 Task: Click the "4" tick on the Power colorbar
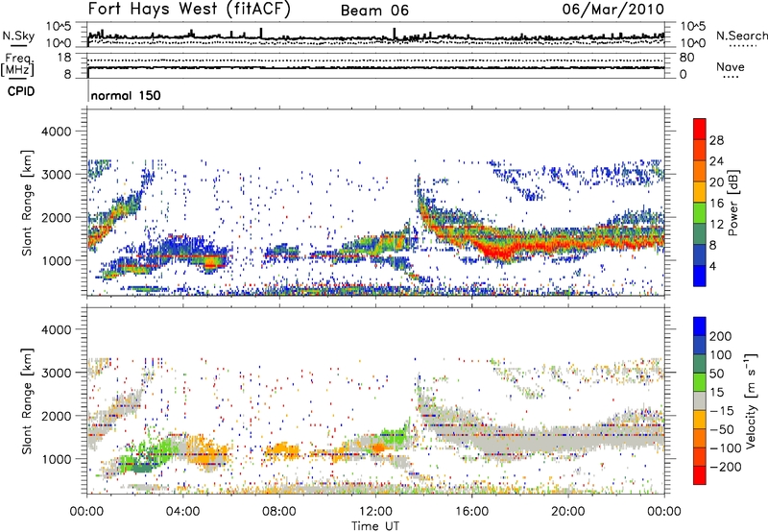tap(713, 266)
